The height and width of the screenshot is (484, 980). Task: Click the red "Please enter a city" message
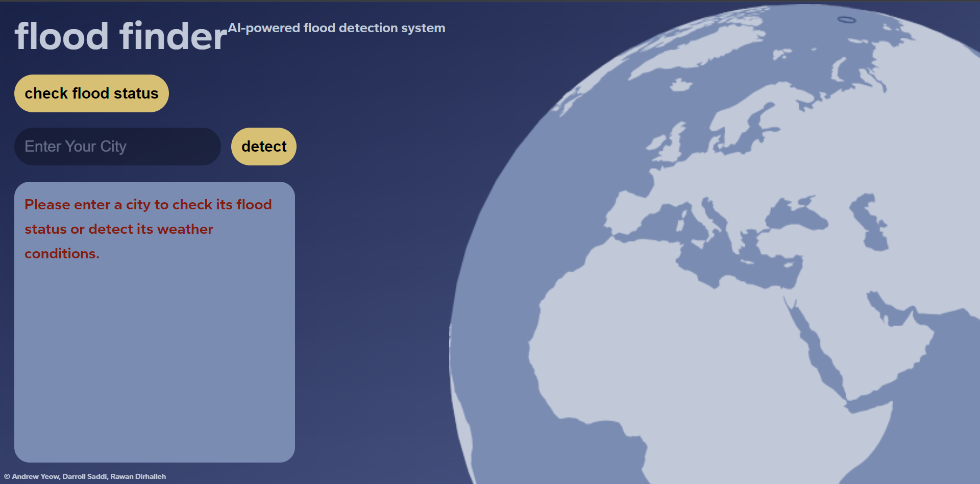click(x=148, y=229)
